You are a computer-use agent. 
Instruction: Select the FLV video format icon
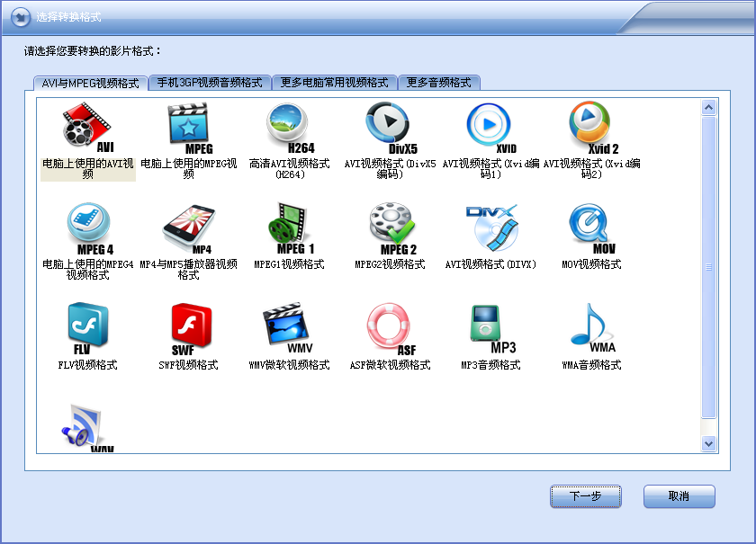87,328
